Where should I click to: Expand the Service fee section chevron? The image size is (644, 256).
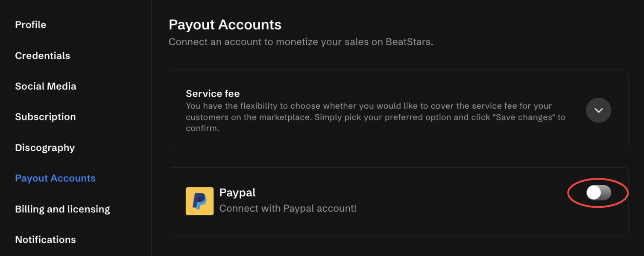coord(598,111)
